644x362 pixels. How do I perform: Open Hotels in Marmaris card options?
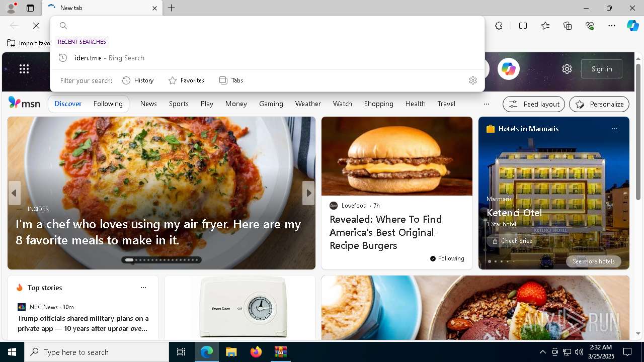614,129
